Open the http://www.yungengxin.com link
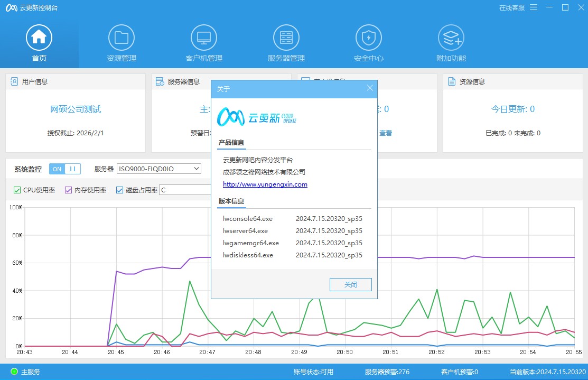 265,184
